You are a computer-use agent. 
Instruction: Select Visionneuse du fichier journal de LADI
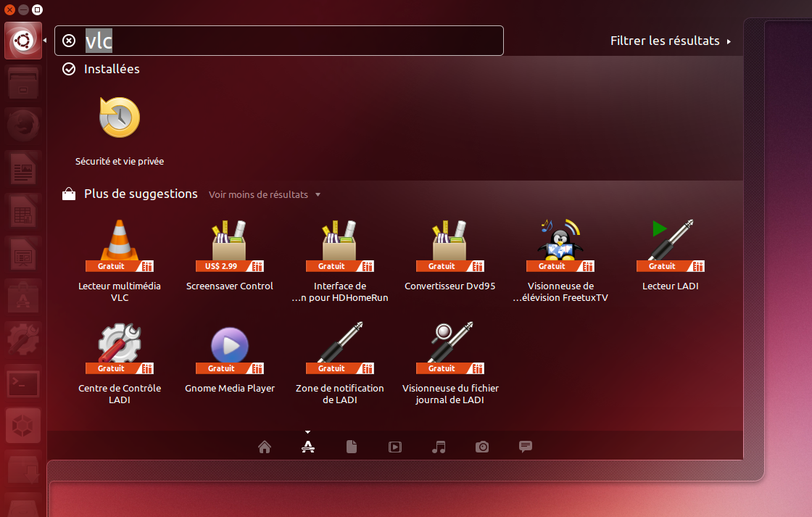click(450, 347)
